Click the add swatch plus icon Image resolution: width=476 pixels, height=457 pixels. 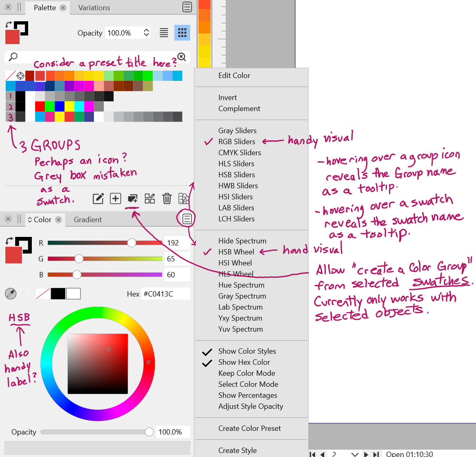click(x=116, y=198)
